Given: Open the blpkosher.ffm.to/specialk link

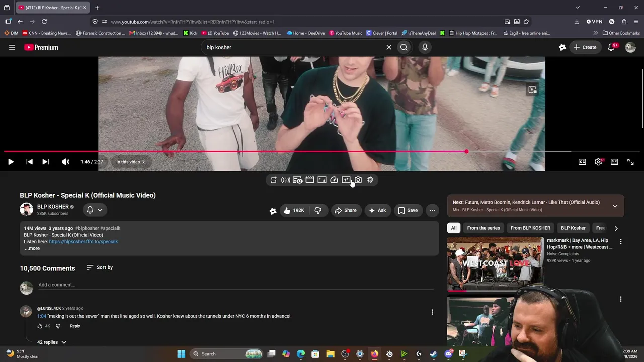Looking at the screenshot, I should [84, 242].
